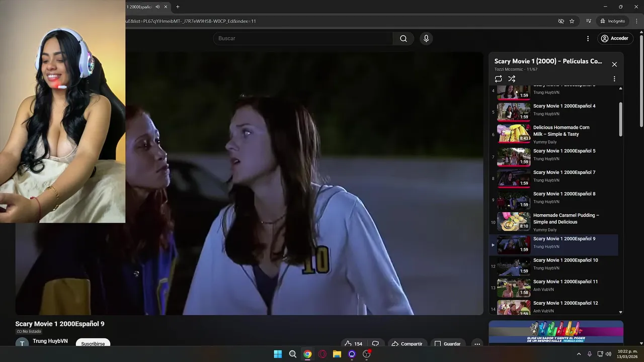Screen dimensions: 644x362
Task: Bookmark page with star icon
Action: [572, 21]
